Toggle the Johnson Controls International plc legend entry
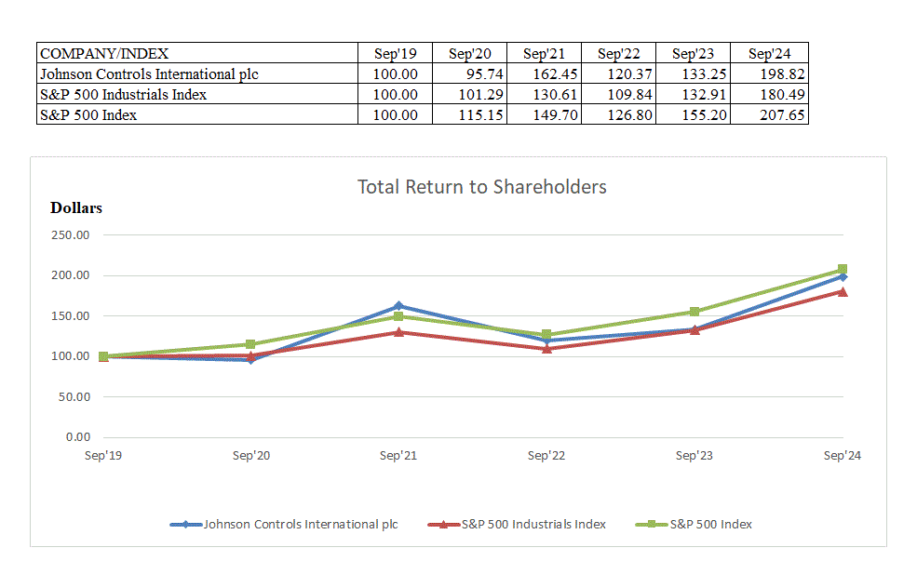The width and height of the screenshot is (917, 588). tap(301, 524)
